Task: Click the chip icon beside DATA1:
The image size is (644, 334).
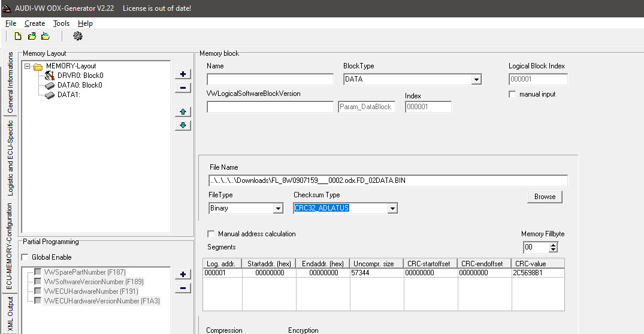Action: [50, 95]
